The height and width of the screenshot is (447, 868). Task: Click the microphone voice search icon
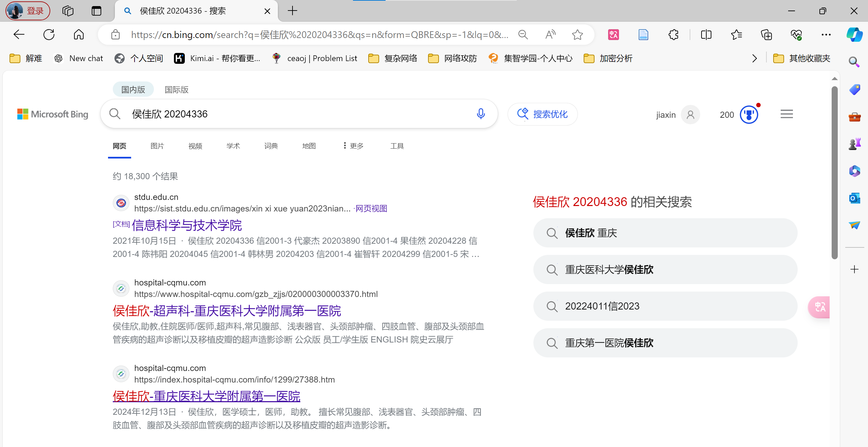click(x=480, y=114)
